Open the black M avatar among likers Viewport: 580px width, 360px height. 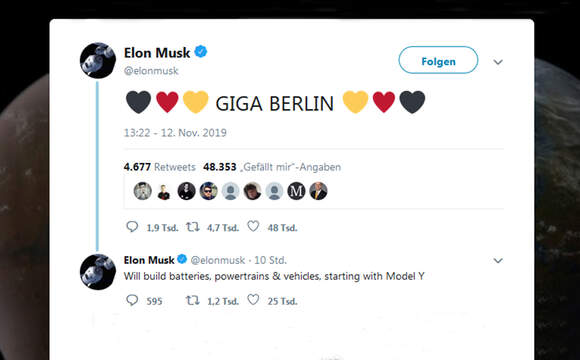[296, 191]
